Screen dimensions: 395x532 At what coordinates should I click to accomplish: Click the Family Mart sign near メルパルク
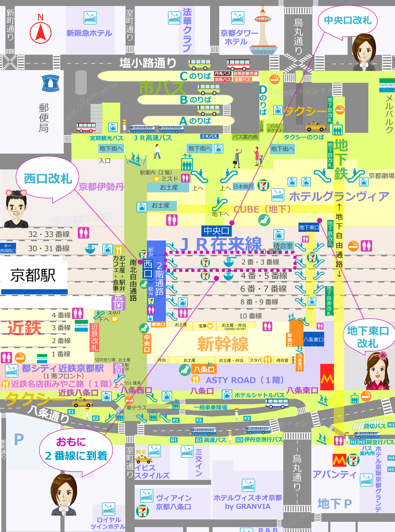387,85
